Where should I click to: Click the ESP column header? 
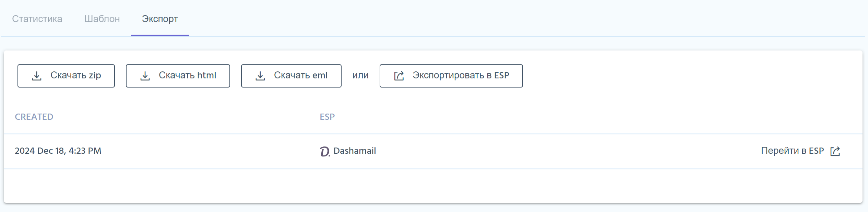pyautogui.click(x=327, y=117)
